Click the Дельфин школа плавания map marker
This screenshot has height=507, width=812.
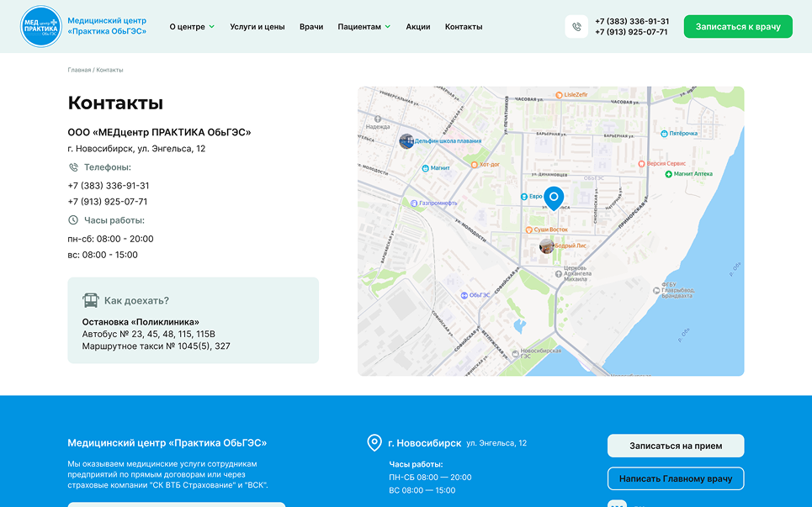(x=406, y=141)
